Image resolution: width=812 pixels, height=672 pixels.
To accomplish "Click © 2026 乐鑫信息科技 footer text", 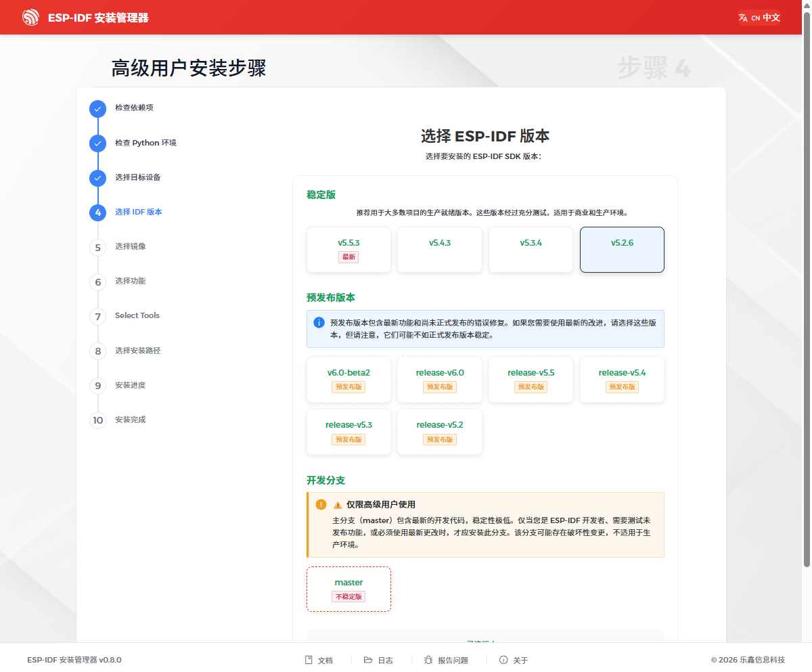I will [x=748, y=660].
